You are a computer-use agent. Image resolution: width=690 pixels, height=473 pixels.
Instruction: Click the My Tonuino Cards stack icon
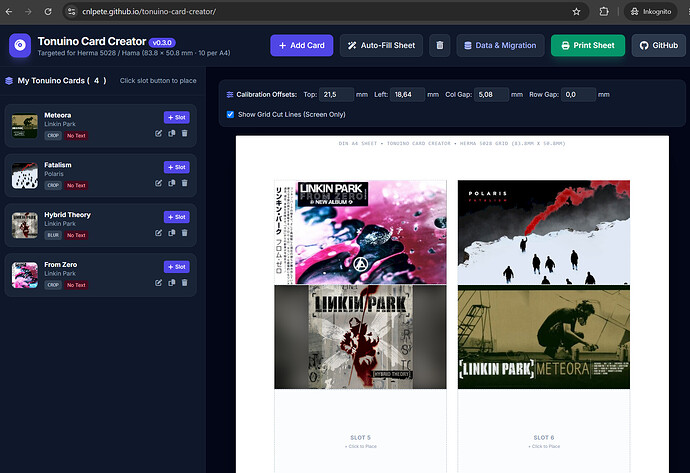[9, 81]
